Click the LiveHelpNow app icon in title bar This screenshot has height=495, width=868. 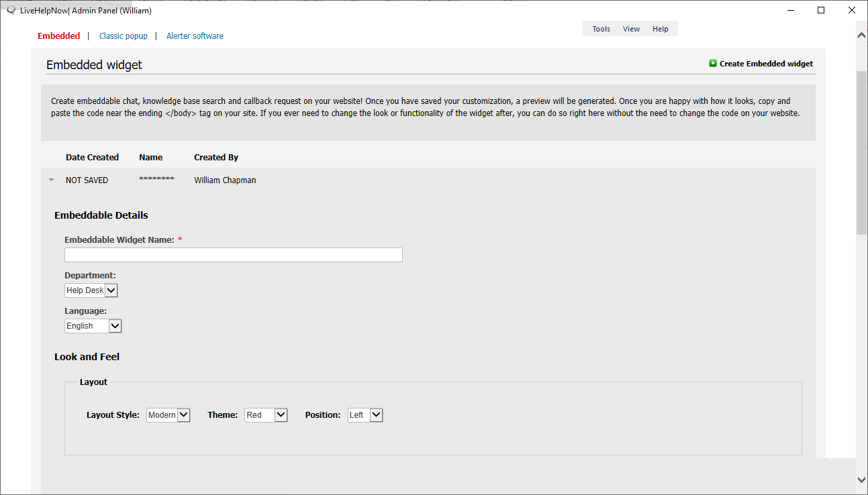pos(11,10)
